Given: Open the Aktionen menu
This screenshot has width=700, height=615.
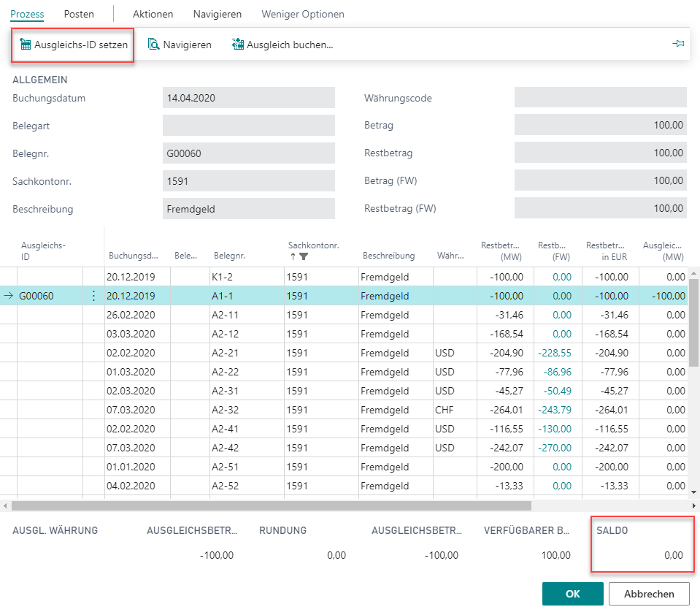Looking at the screenshot, I should (153, 15).
